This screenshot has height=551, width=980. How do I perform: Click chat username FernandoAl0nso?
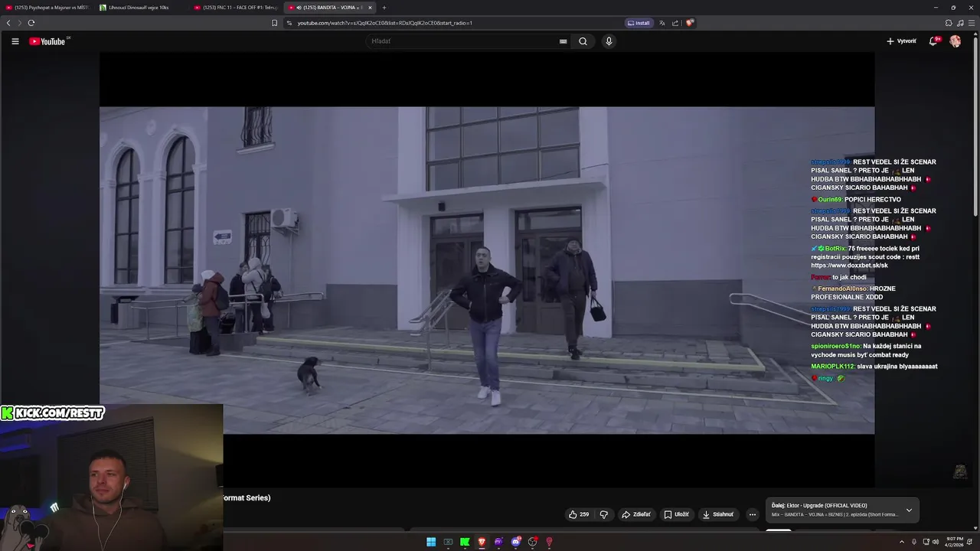coord(843,289)
